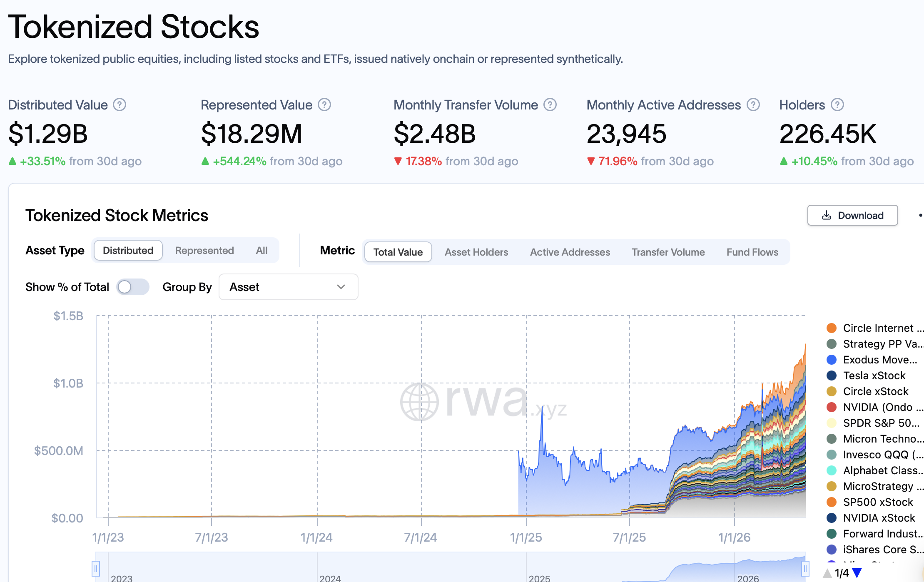
Task: Switch metric to Fund Flows
Action: click(752, 252)
